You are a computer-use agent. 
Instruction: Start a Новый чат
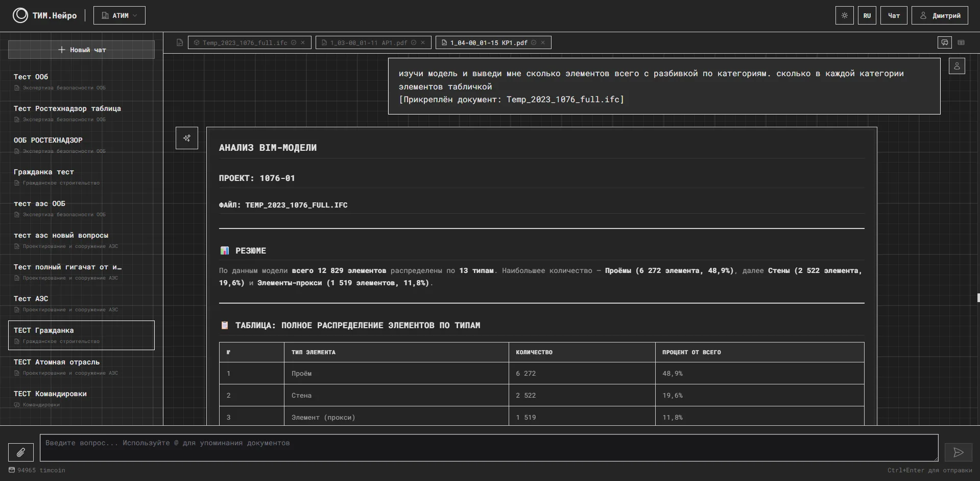[81, 50]
